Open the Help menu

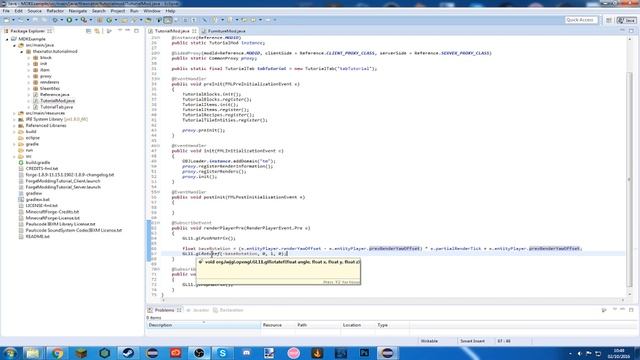[x=170, y=11]
